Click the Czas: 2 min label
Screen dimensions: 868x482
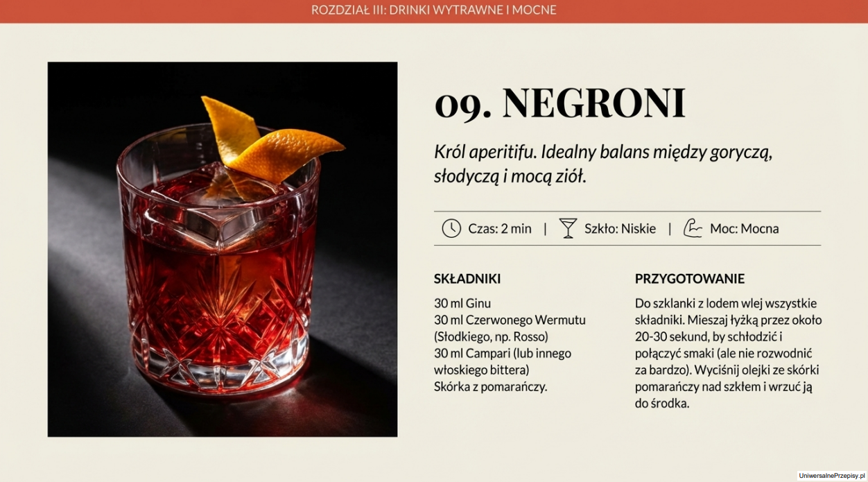click(500, 228)
